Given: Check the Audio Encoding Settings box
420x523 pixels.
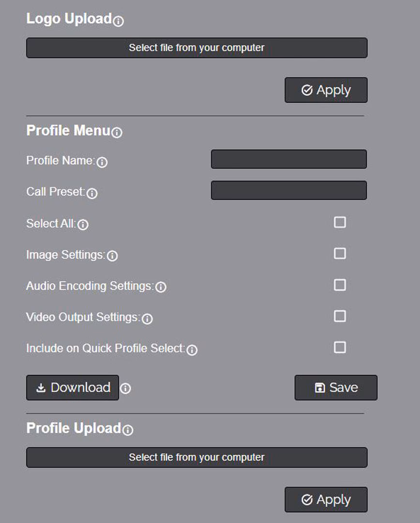Looking at the screenshot, I should coord(340,285).
